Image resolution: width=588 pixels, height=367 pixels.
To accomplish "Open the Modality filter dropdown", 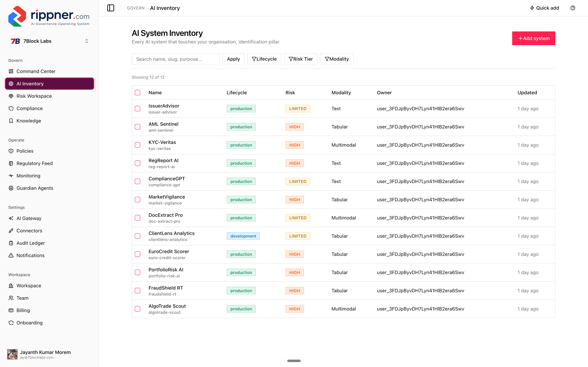I will [x=336, y=59].
